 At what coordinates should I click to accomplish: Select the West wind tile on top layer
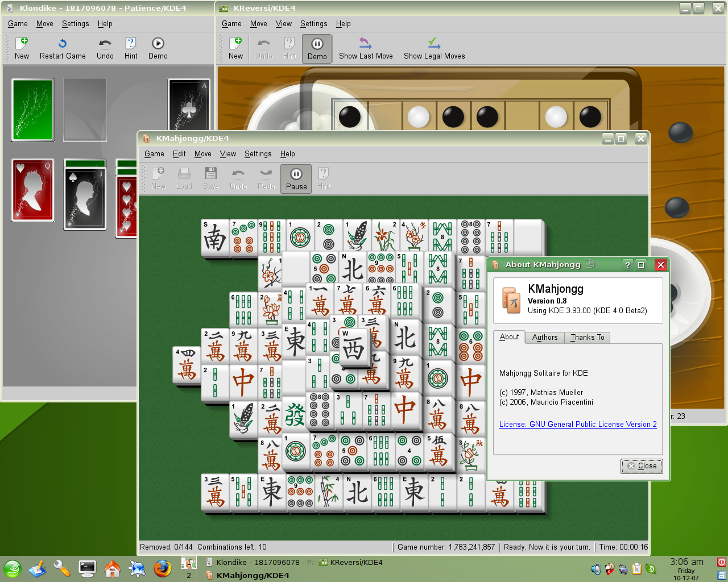point(352,347)
